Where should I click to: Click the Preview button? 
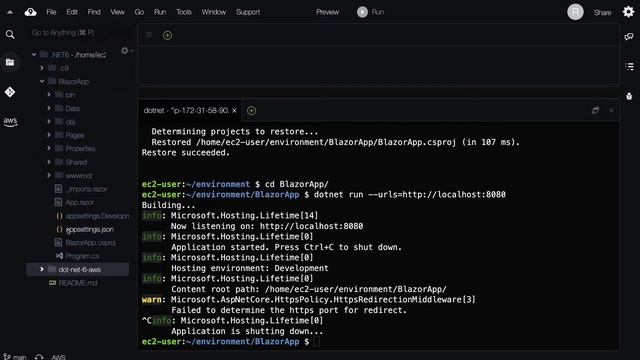tap(327, 12)
